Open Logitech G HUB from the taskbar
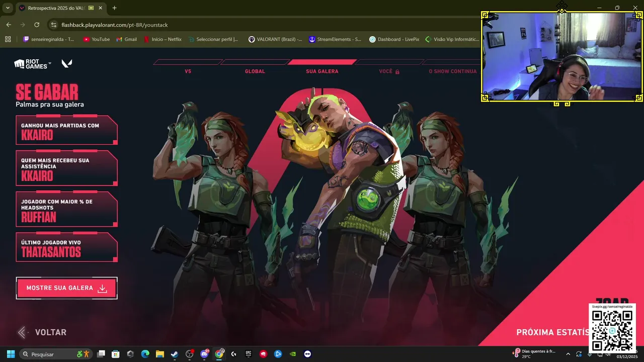 click(x=233, y=354)
